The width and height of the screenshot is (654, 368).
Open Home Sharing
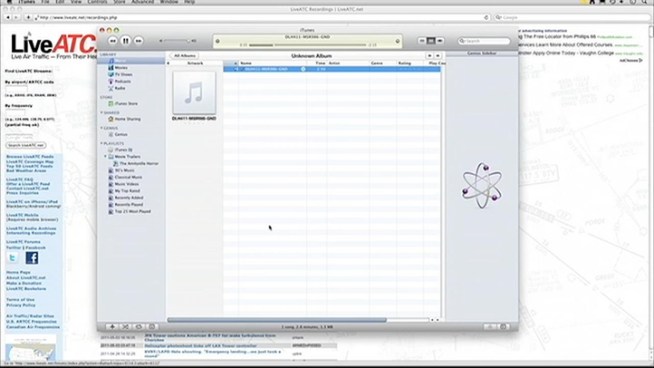pos(127,119)
